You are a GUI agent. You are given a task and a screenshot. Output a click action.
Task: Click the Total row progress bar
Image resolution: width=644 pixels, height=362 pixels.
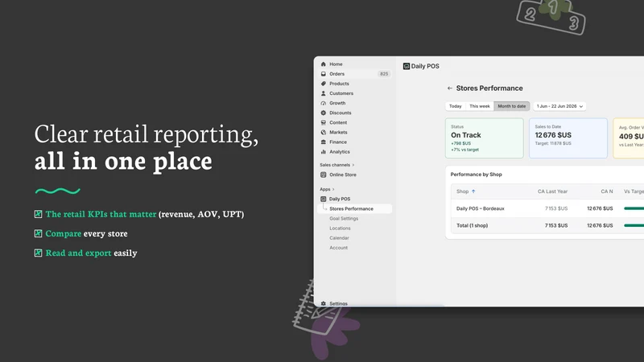pyautogui.click(x=634, y=225)
